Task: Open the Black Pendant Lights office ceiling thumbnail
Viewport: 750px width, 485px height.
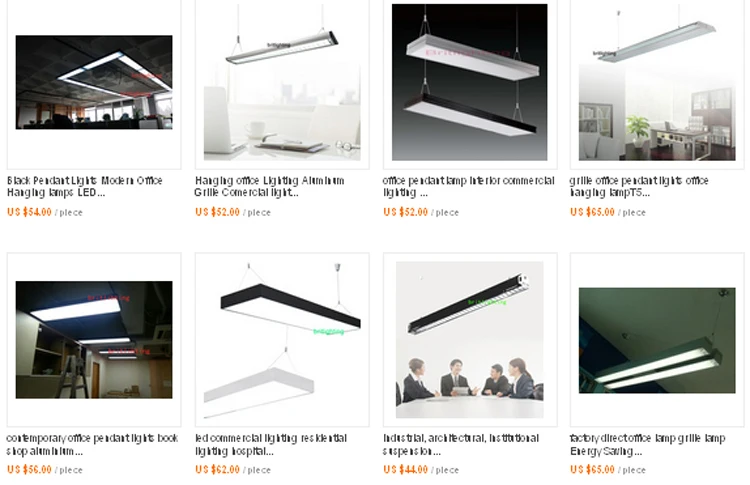Action: 94,82
